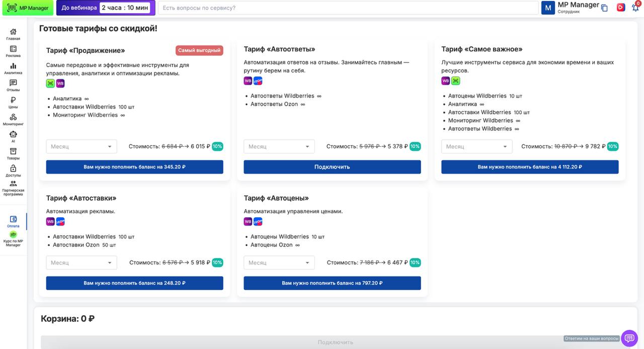Open Аналитика section in the sidebar

[13, 68]
